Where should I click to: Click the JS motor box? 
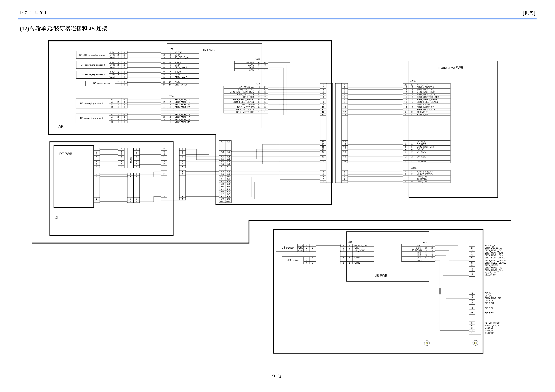point(293,260)
